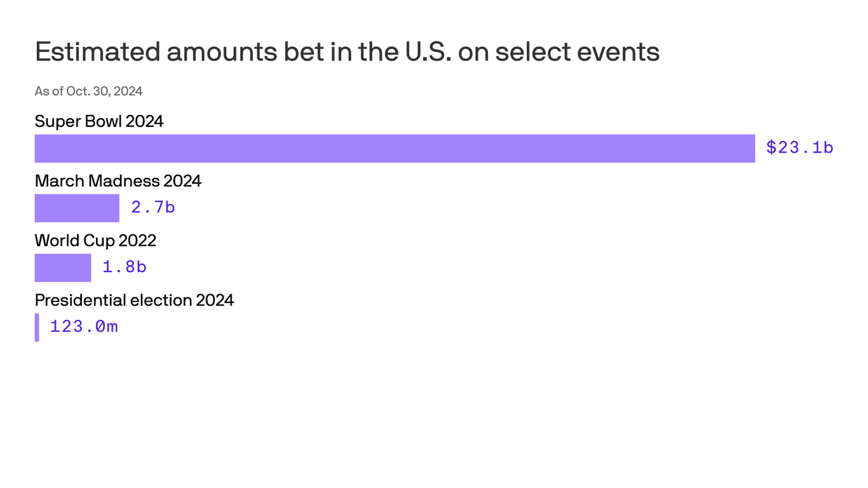Click the "Super Bowl 2024" category label
868x488 pixels.
coord(99,121)
